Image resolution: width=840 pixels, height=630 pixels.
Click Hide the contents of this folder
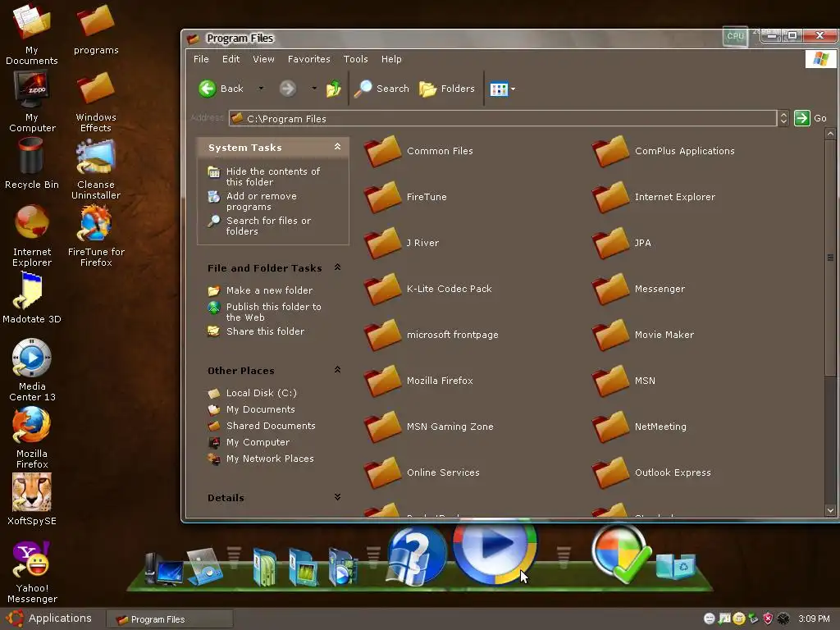[272, 176]
